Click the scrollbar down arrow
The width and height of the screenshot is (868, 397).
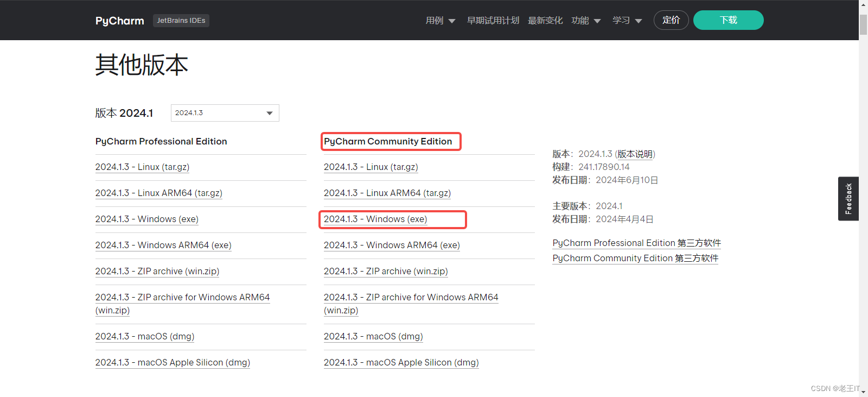863,392
